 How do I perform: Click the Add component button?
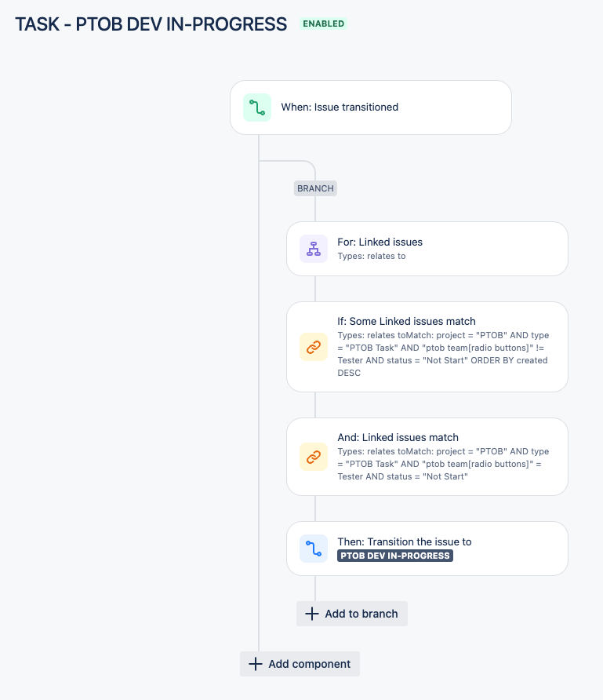coord(300,664)
